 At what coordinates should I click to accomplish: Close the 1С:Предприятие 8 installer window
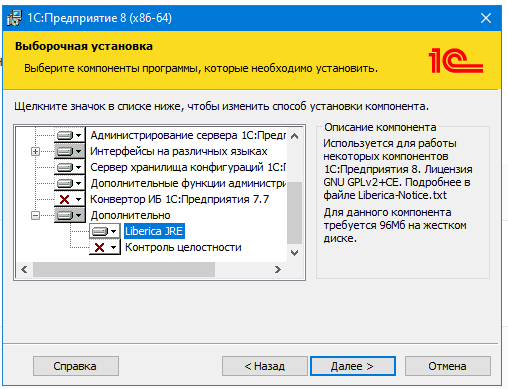[486, 18]
